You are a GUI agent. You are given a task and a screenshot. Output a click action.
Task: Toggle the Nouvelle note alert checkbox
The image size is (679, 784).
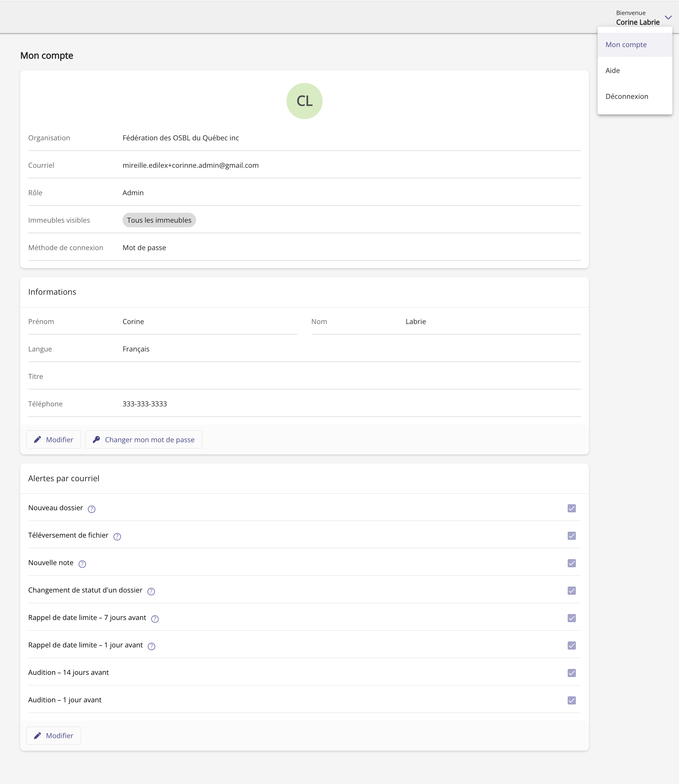pos(571,563)
